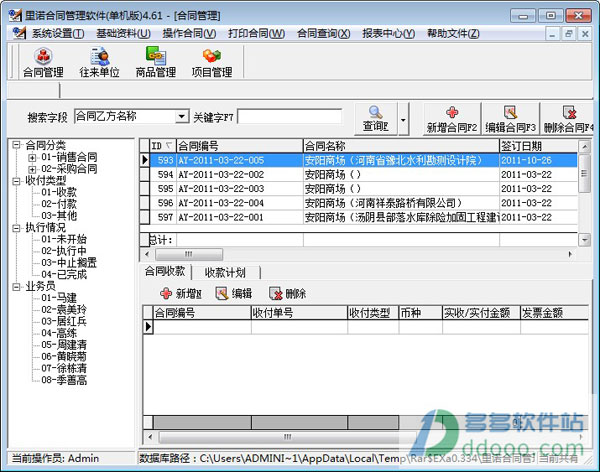Select tree item 02-执行中
The width and height of the screenshot is (600, 472).
pyautogui.click(x=64, y=251)
